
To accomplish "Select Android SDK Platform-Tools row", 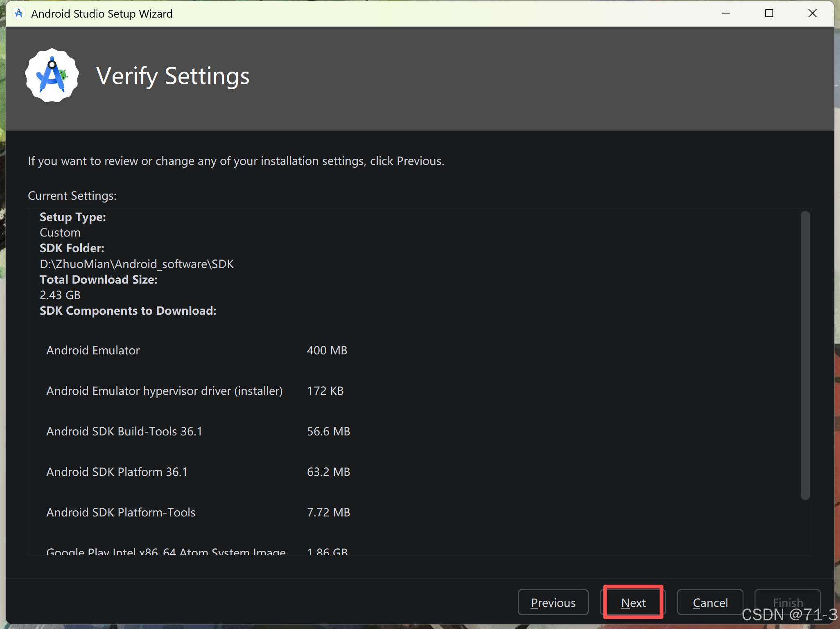I will (121, 512).
